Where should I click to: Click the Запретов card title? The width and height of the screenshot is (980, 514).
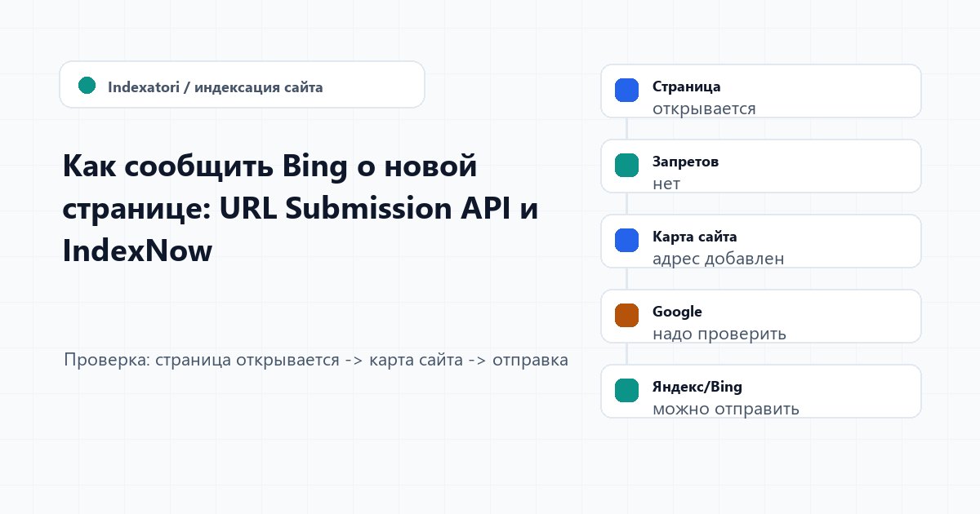coord(685,162)
